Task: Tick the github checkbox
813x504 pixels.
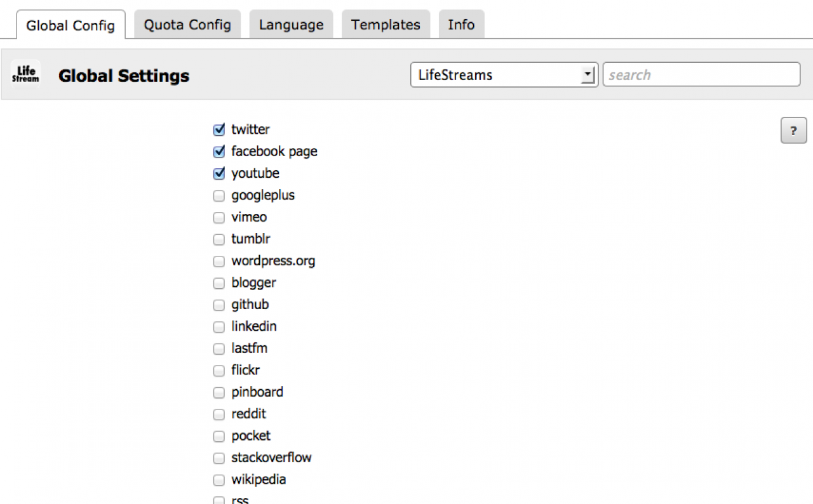Action: point(219,305)
